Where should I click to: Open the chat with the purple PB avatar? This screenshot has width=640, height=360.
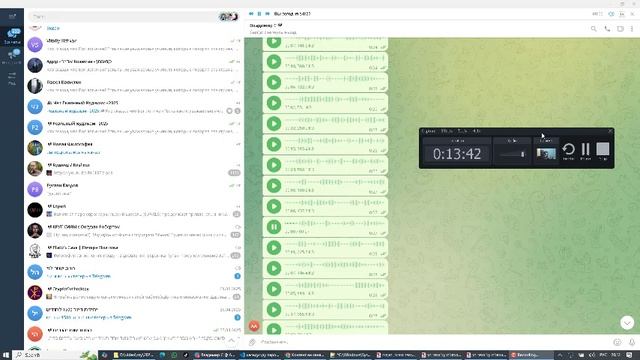click(35, 189)
